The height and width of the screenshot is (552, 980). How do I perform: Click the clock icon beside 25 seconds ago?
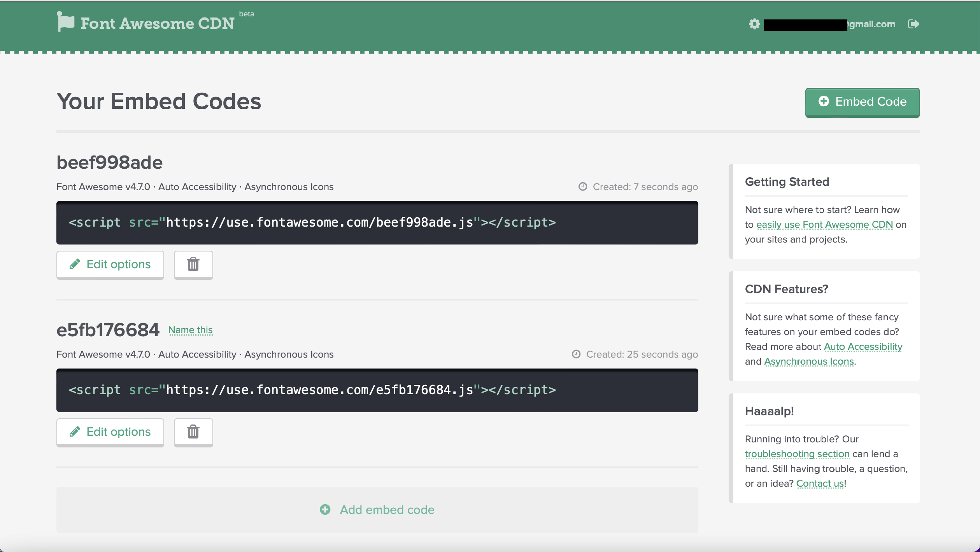(x=576, y=354)
